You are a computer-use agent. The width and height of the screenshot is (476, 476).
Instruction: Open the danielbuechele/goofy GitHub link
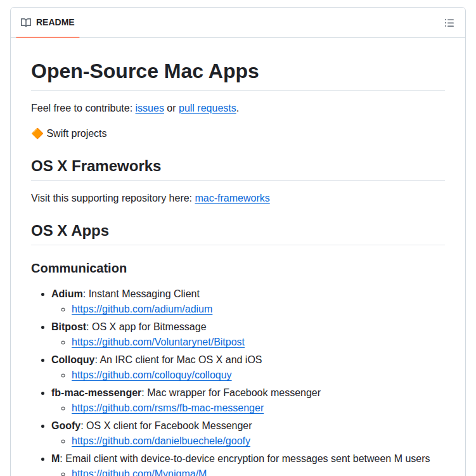[161, 441]
